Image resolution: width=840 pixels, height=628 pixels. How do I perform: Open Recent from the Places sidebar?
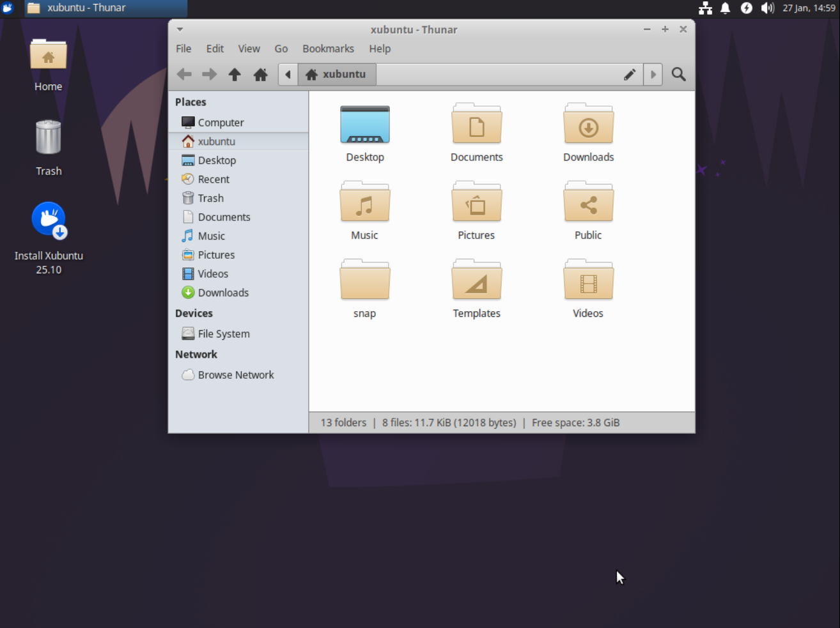coord(213,179)
